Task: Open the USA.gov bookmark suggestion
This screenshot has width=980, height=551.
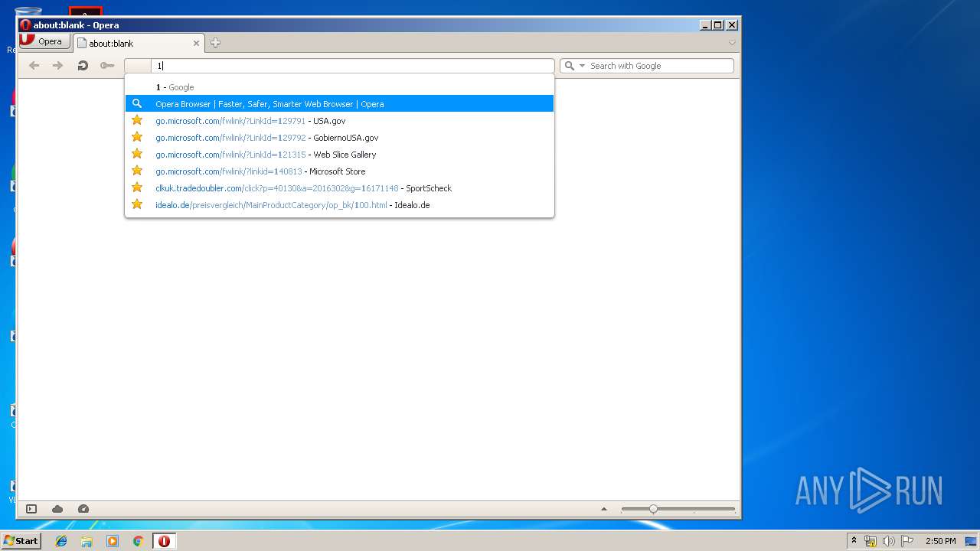Action: pyautogui.click(x=339, y=121)
